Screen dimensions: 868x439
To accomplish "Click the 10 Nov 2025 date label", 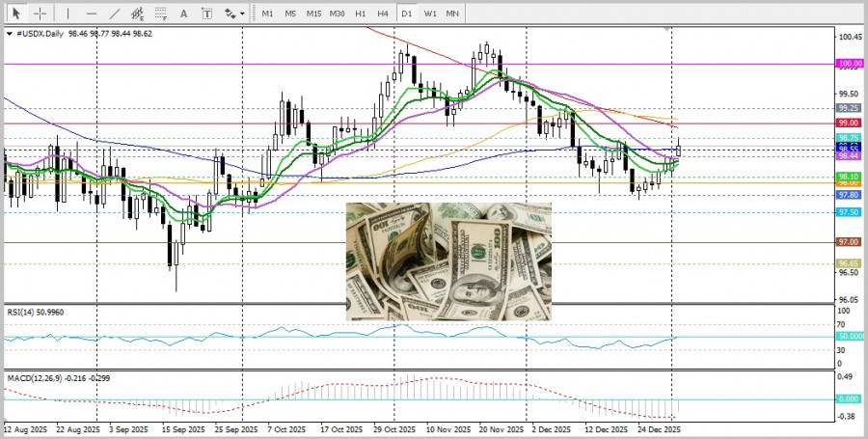I will click(447, 429).
